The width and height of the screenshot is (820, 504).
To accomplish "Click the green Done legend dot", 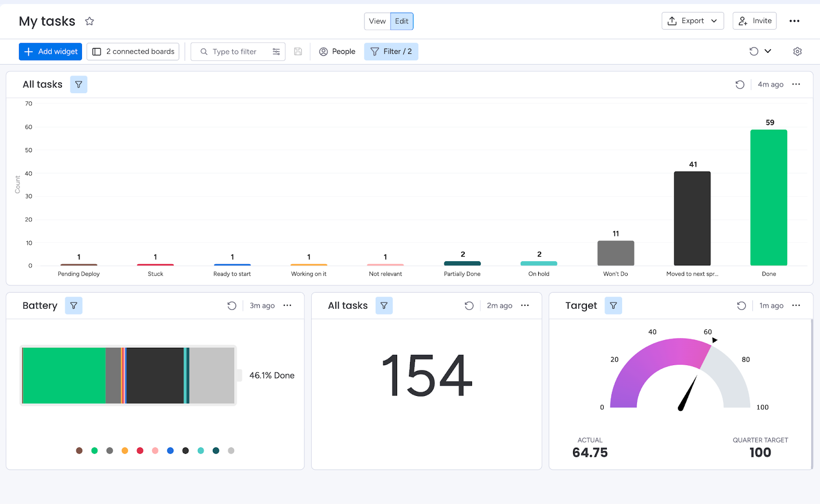I will [94, 451].
